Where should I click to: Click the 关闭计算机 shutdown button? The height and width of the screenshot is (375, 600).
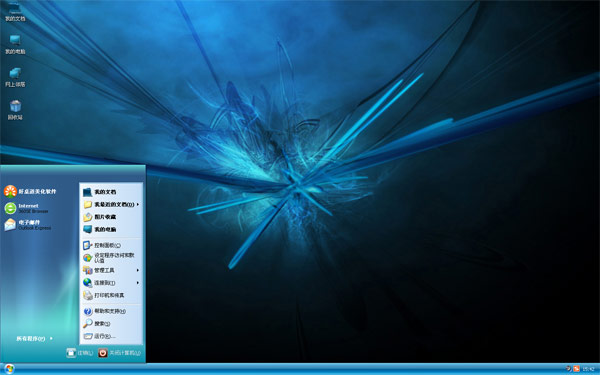119,353
